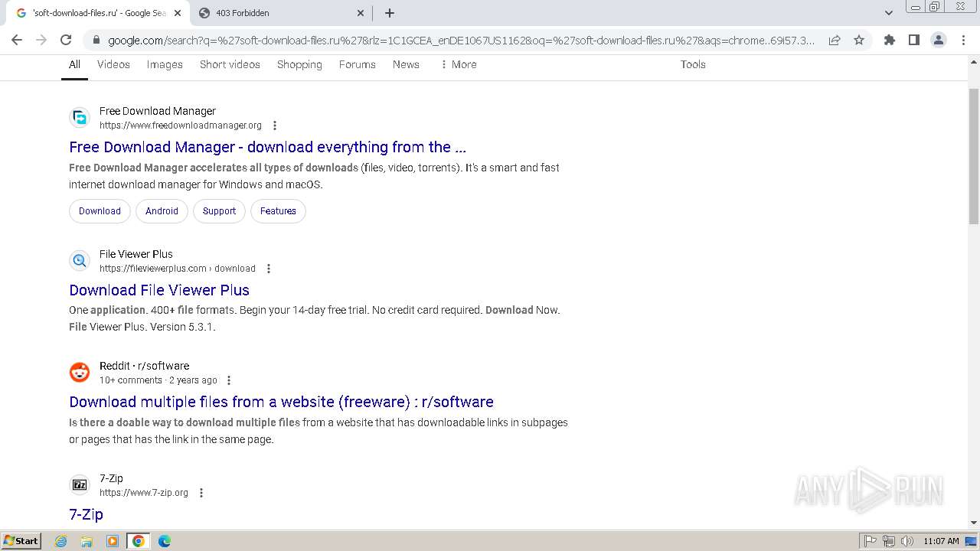The image size is (980, 551).
Task: Open the media player taskbar icon
Action: (113, 541)
